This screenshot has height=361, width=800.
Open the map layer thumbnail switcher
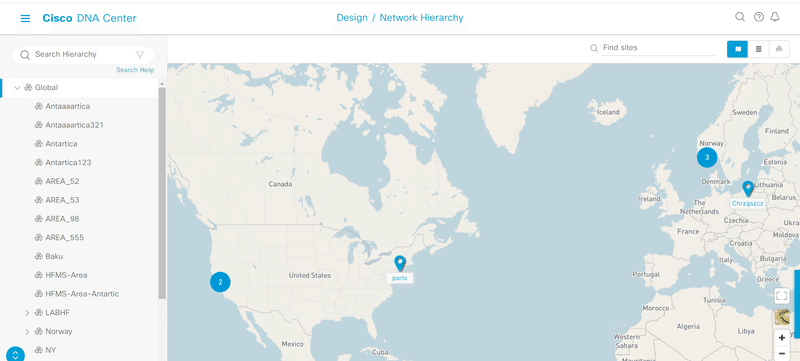tap(782, 317)
